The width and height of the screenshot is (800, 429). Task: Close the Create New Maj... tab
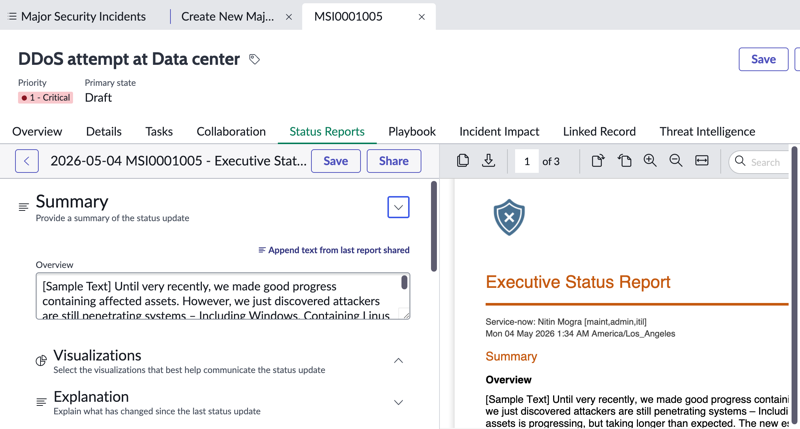click(x=289, y=17)
